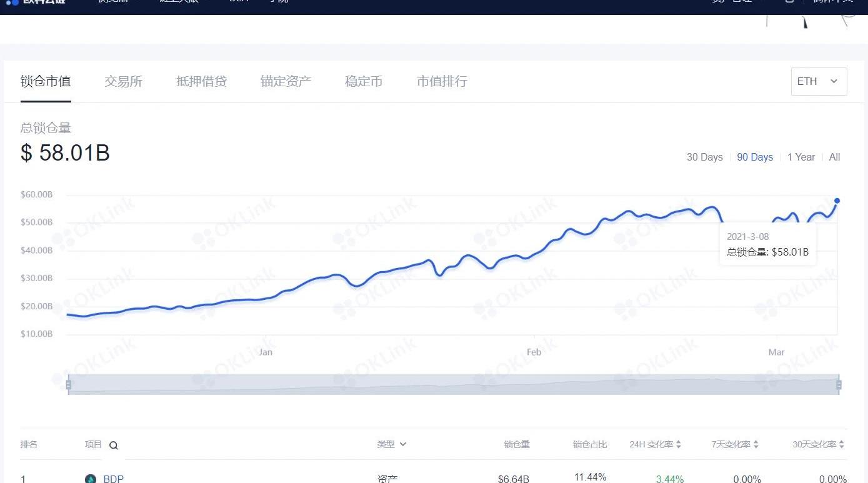Open the ETH chain dropdown
The height and width of the screenshot is (483, 868).
[x=819, y=81]
